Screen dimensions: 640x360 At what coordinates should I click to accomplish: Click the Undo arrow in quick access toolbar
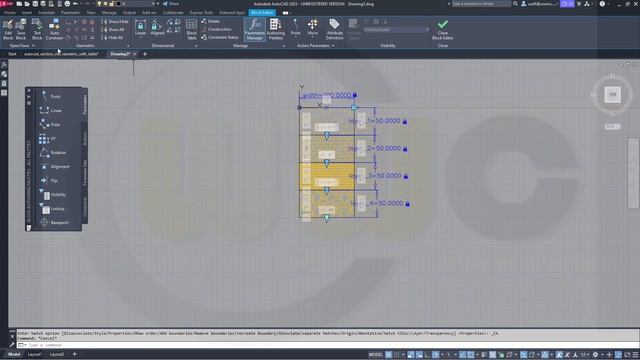click(x=76, y=4)
